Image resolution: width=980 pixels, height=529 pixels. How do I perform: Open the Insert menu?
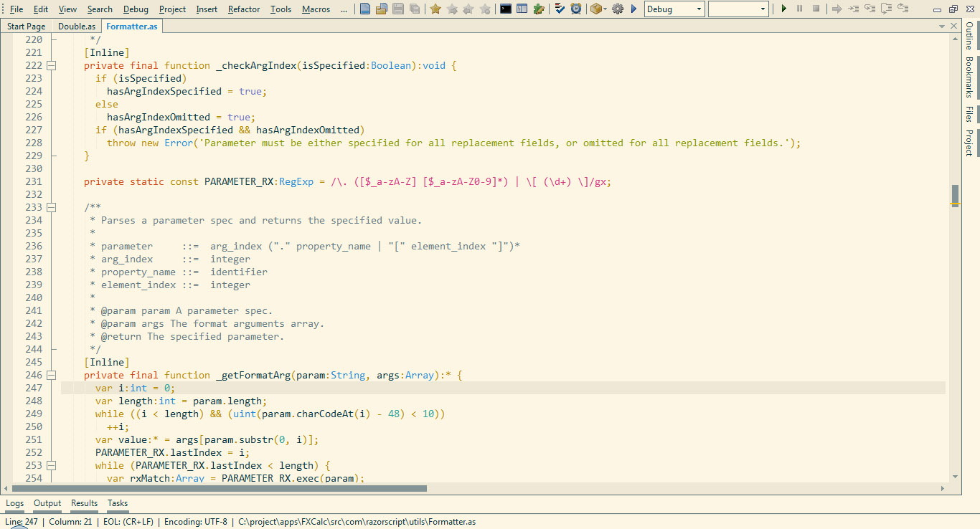point(207,9)
